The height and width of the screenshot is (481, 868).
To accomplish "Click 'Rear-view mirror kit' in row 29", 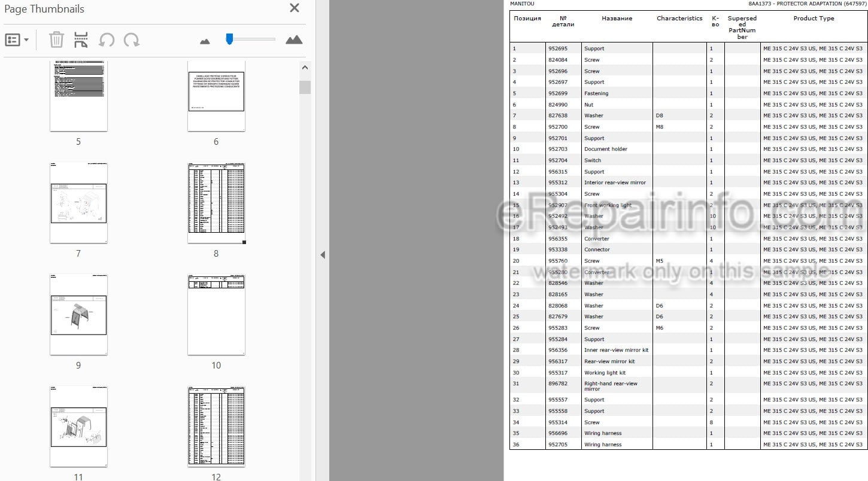I will (x=609, y=361).
